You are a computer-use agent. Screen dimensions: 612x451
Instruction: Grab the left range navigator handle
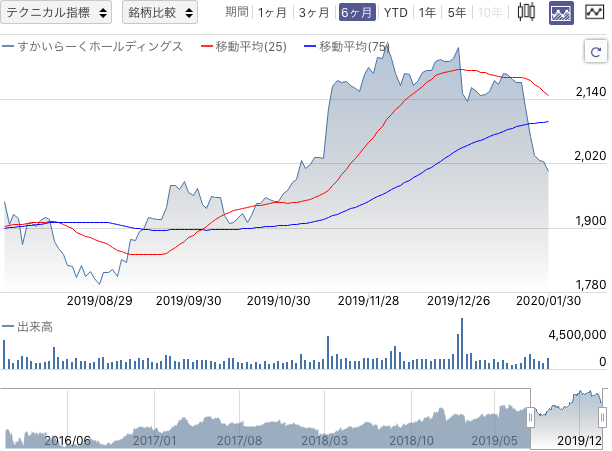click(530, 417)
